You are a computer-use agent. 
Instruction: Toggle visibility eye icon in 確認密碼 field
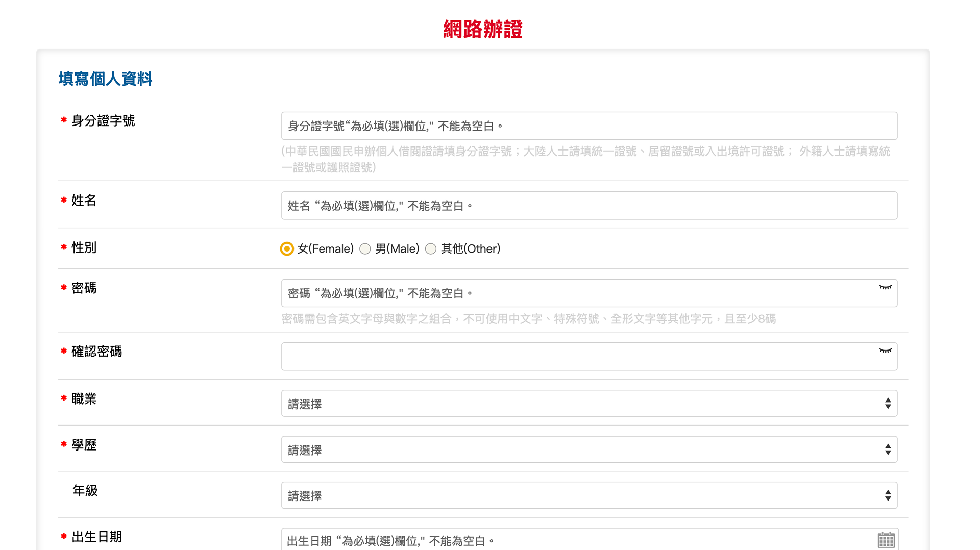coord(885,351)
